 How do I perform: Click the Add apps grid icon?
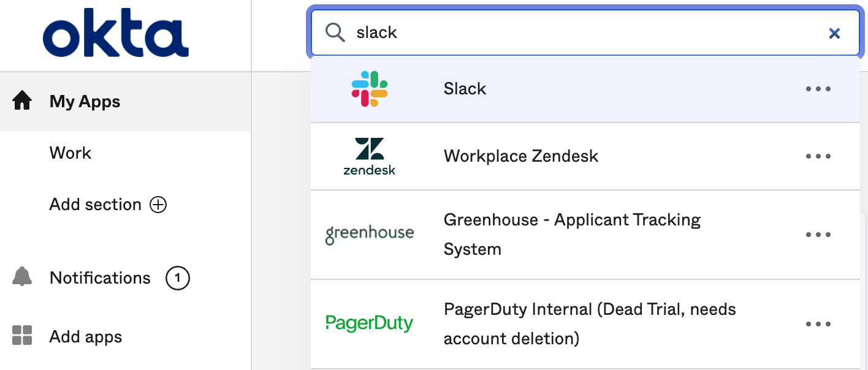click(x=22, y=336)
